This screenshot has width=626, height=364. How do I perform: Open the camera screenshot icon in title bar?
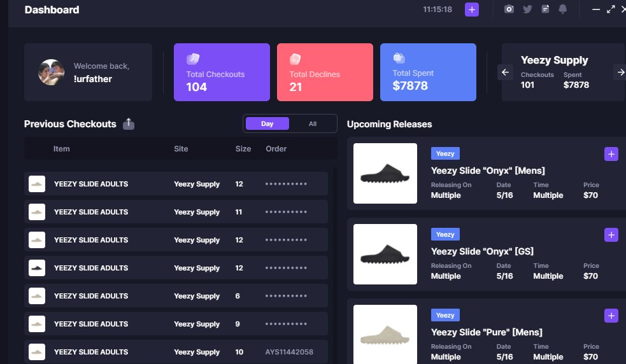click(509, 9)
